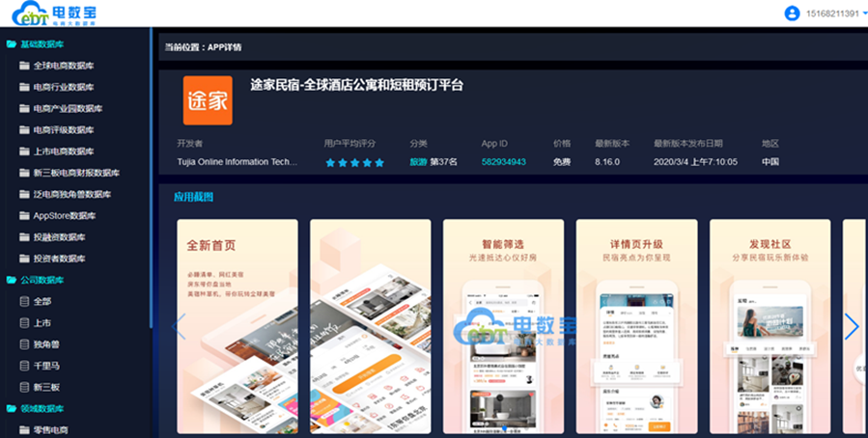Click the folder icon beside 全球电商数据库
Viewport: 868px width, 438px height.
[24, 66]
